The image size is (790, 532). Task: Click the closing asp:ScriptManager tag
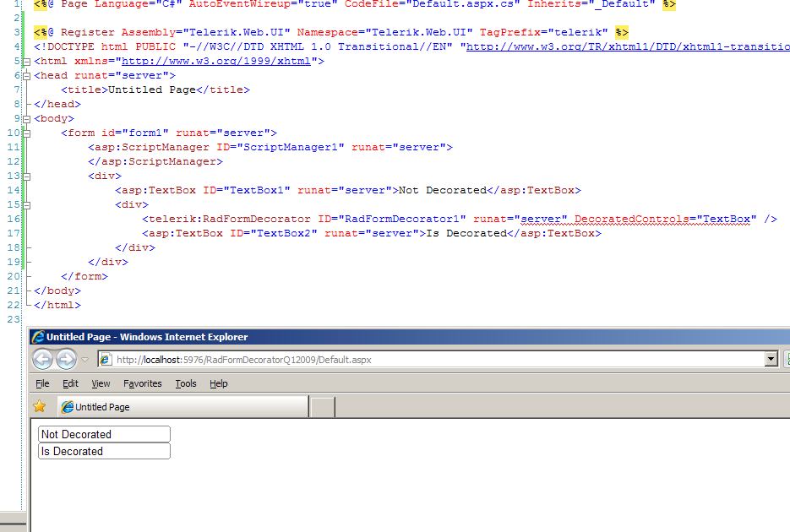point(155,161)
